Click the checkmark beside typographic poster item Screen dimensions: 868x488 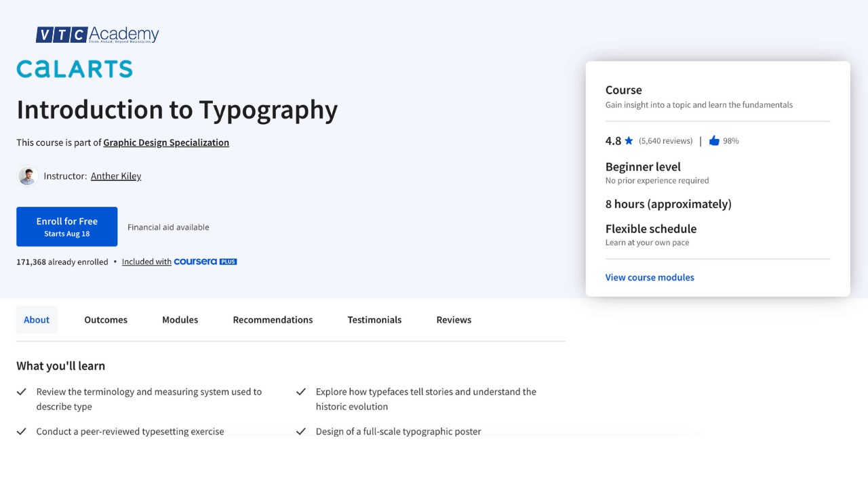(x=300, y=430)
